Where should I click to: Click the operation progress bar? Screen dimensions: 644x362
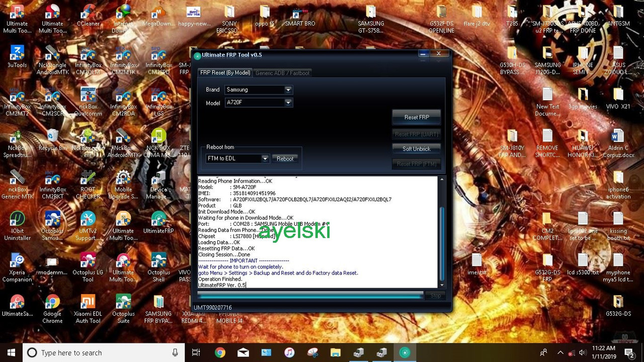(310, 296)
